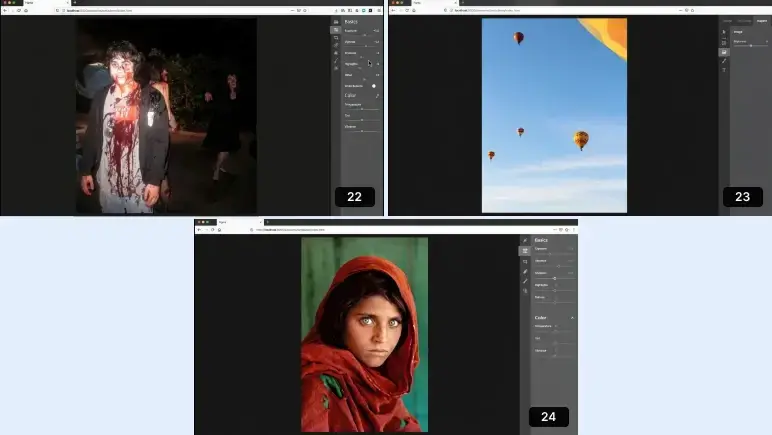The image size is (772, 435).
Task: Pick the brush tool in zombie photo window
Action: [x=336, y=61]
